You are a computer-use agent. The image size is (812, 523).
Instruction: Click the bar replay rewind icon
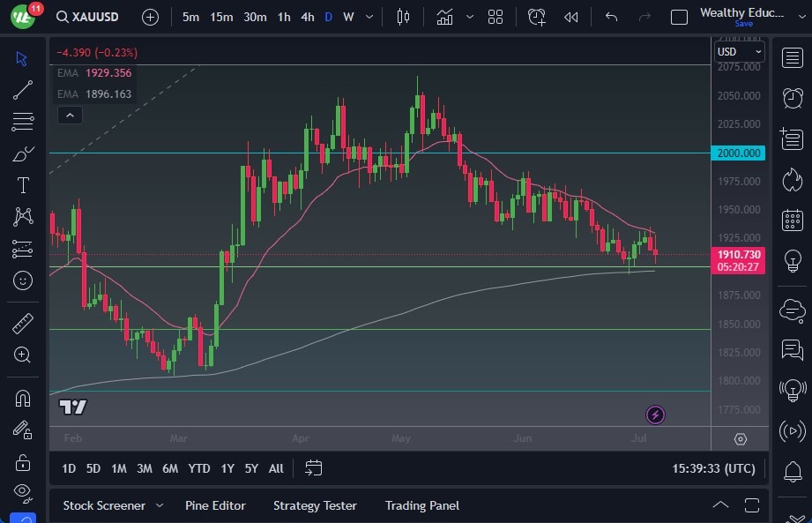[570, 17]
